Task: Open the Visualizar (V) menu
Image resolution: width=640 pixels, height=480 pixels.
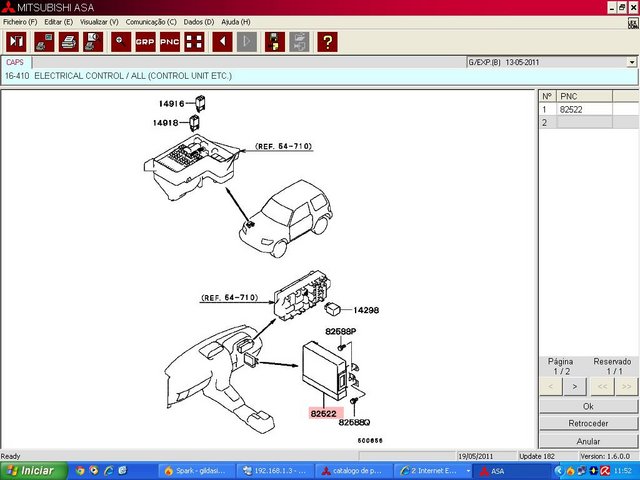Action: point(99,22)
